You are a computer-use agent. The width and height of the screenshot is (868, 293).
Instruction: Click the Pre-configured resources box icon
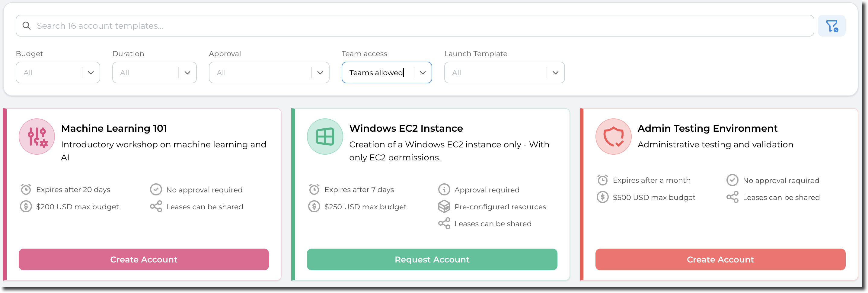444,206
